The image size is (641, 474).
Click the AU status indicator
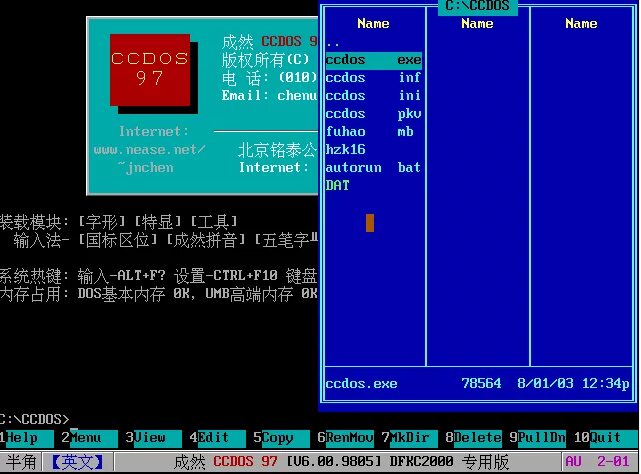574,462
